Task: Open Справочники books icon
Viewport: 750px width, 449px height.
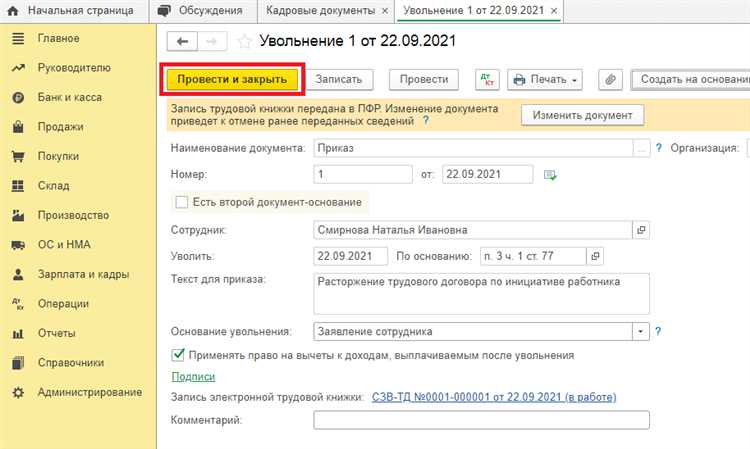Action: point(18,363)
